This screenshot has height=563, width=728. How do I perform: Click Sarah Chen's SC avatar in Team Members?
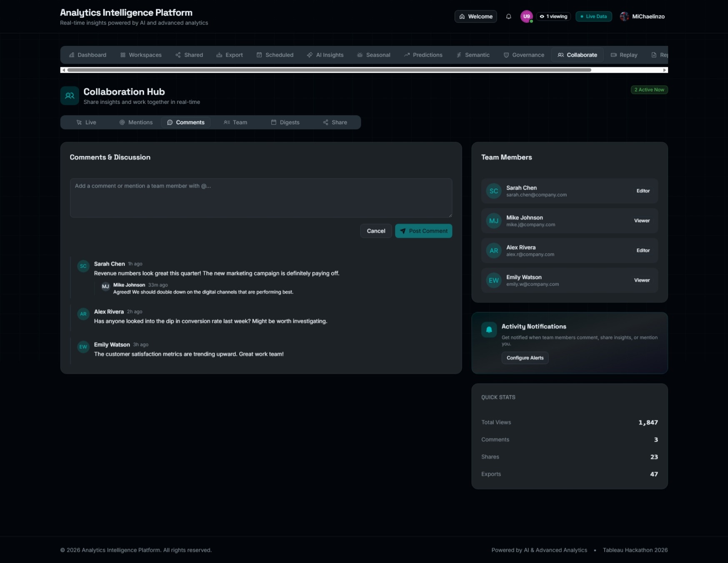(x=494, y=191)
